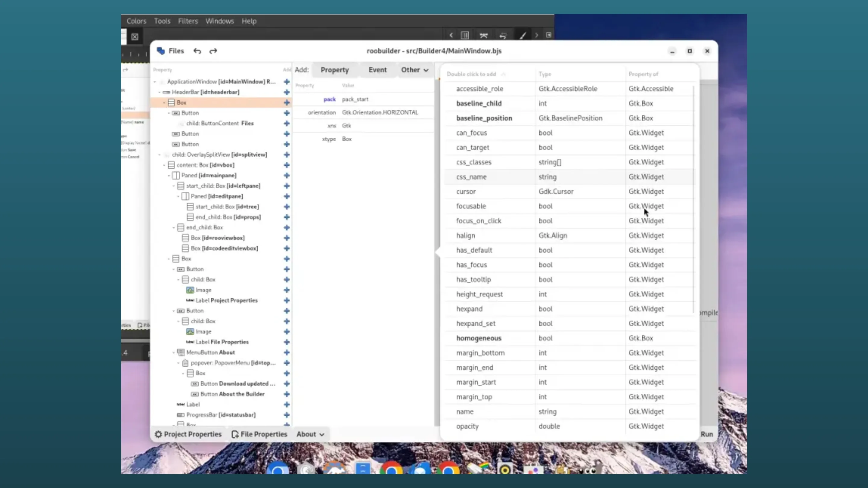Open the Windows menu in background window
Viewport: 868px width, 488px height.
pyautogui.click(x=220, y=21)
